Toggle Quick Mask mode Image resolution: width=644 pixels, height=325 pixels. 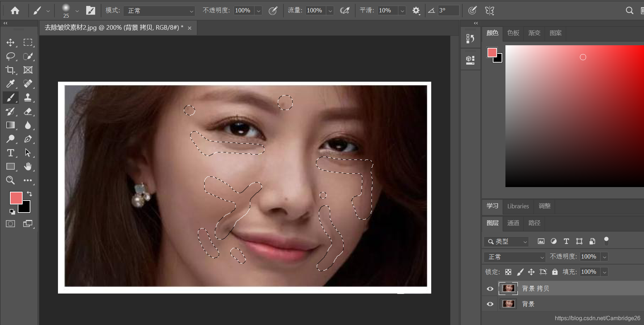click(11, 224)
